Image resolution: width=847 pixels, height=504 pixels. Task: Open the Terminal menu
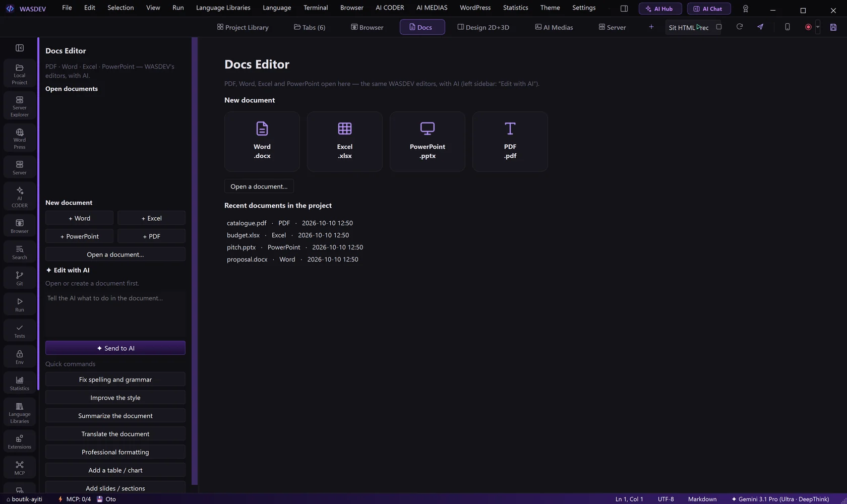tap(316, 8)
